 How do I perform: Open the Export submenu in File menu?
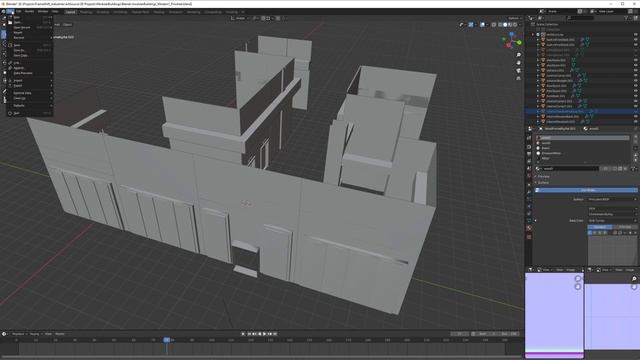(30, 86)
